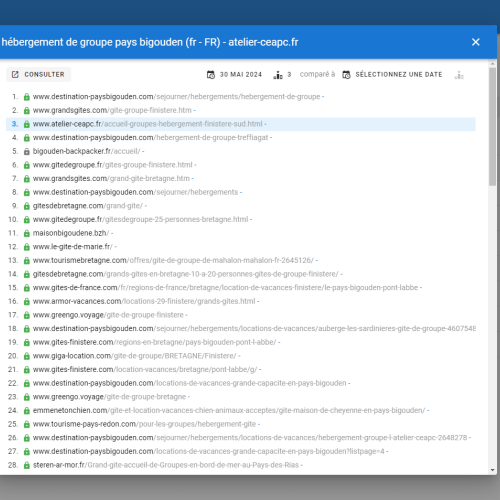The height and width of the screenshot is (500, 500).
Task: Click the CONSULTER button
Action: point(38,74)
